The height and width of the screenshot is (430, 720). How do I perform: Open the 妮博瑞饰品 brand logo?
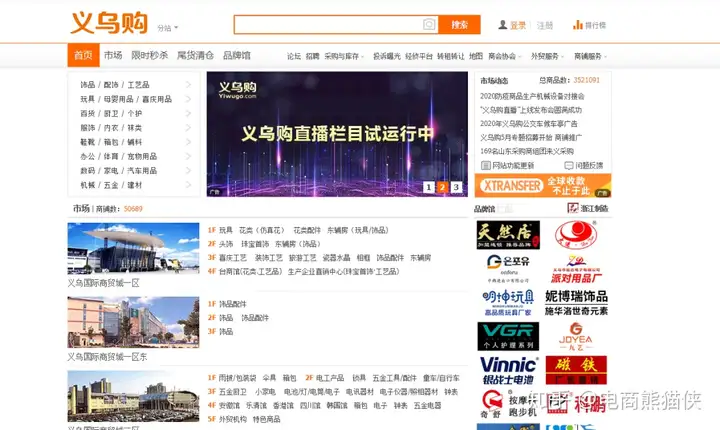click(x=576, y=303)
